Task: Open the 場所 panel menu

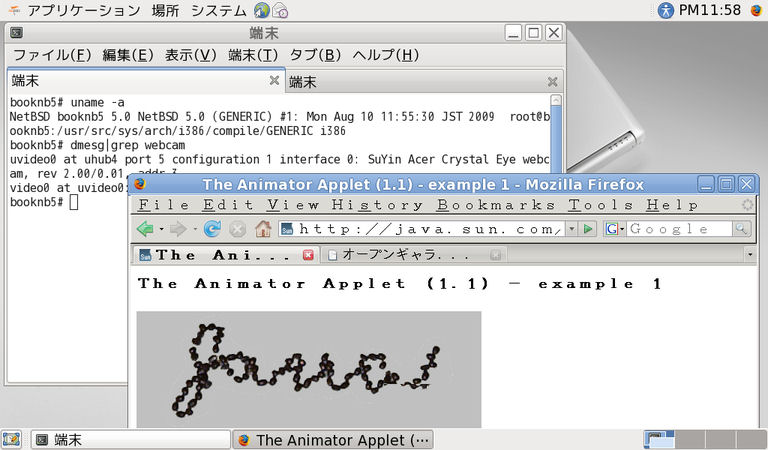Action: (x=165, y=10)
